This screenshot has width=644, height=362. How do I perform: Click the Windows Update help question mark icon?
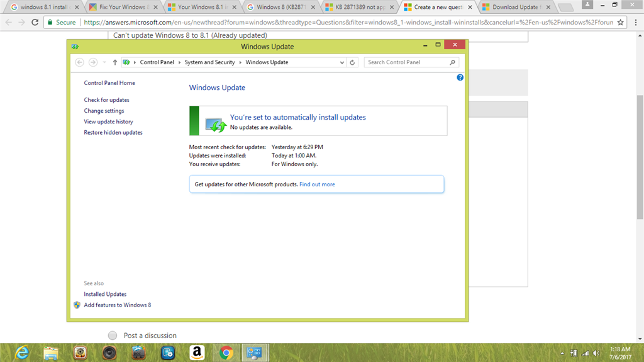(x=460, y=77)
